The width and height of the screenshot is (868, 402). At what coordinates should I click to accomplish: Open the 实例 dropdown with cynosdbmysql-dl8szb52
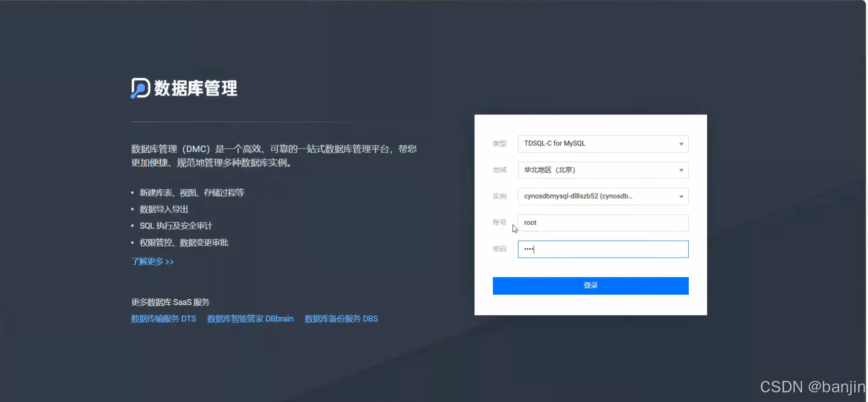(x=603, y=196)
